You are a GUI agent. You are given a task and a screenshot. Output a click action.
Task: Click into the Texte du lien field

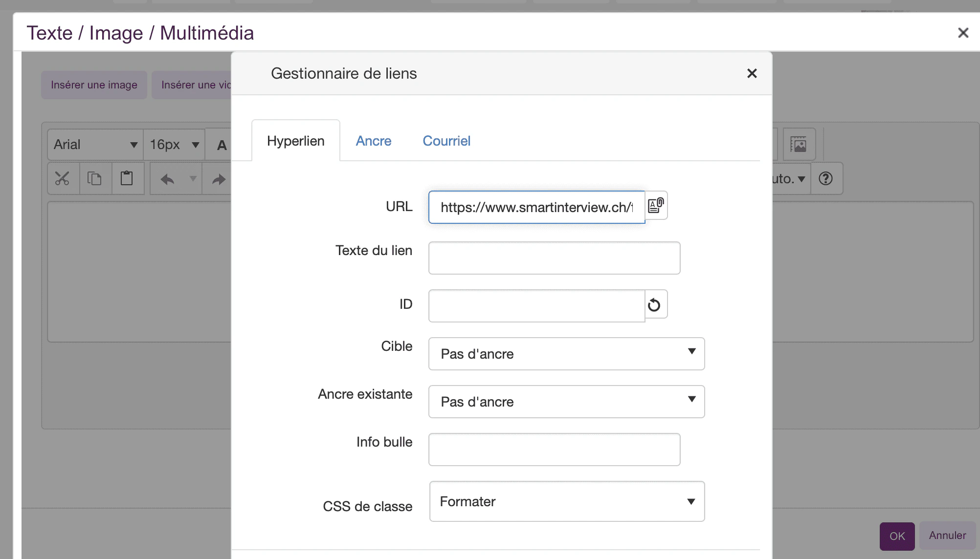[554, 258]
